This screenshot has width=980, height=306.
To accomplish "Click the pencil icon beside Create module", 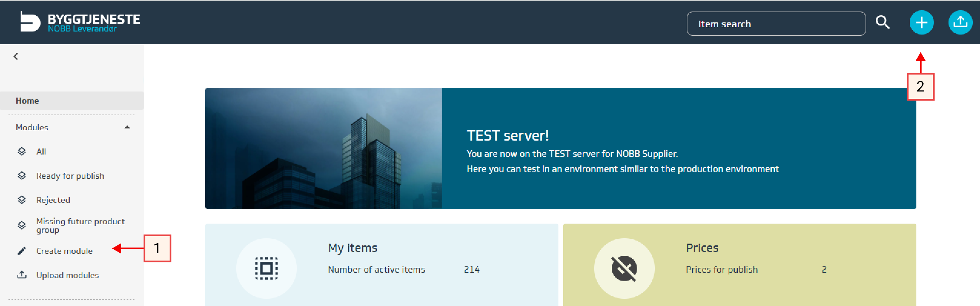I will pos(22,251).
